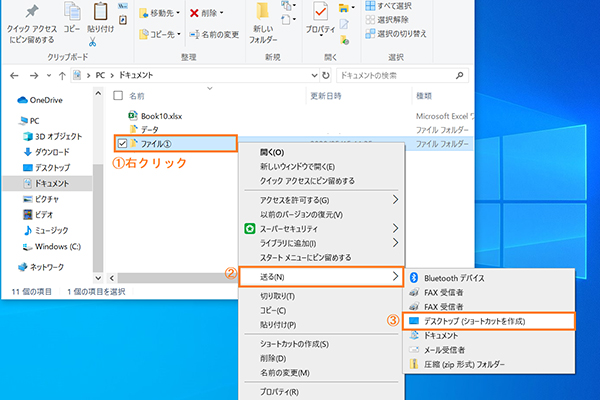Select the データ folder
This screenshot has width=600, height=400.
pyautogui.click(x=144, y=130)
